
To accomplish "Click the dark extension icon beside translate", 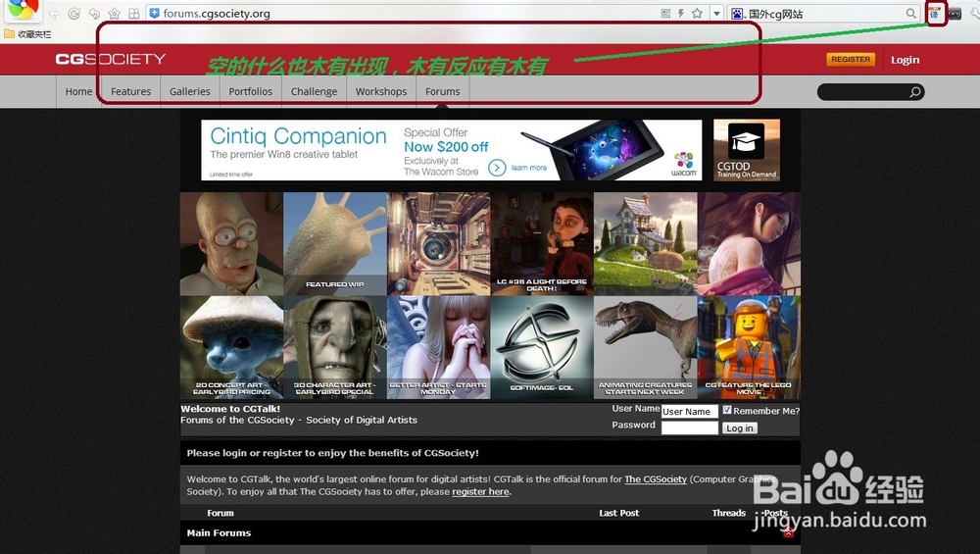I will [x=955, y=14].
